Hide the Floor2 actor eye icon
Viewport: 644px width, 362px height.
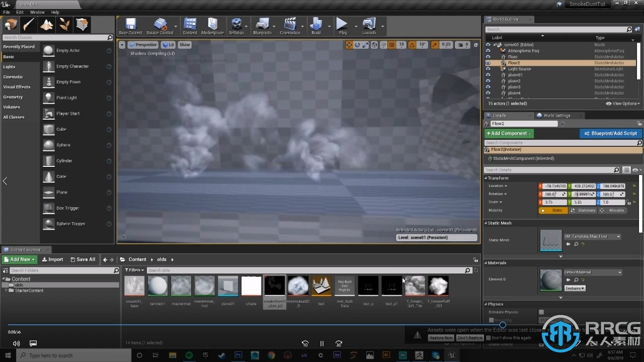pyautogui.click(x=488, y=63)
